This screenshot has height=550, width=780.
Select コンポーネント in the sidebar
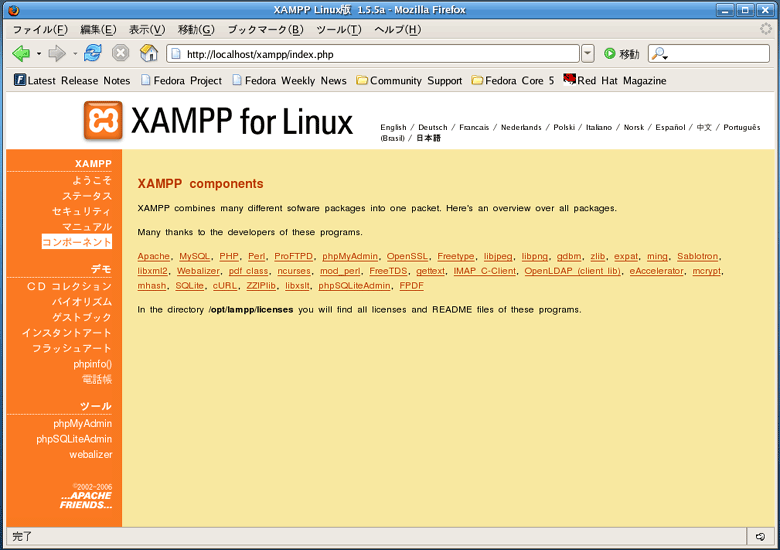point(77,242)
